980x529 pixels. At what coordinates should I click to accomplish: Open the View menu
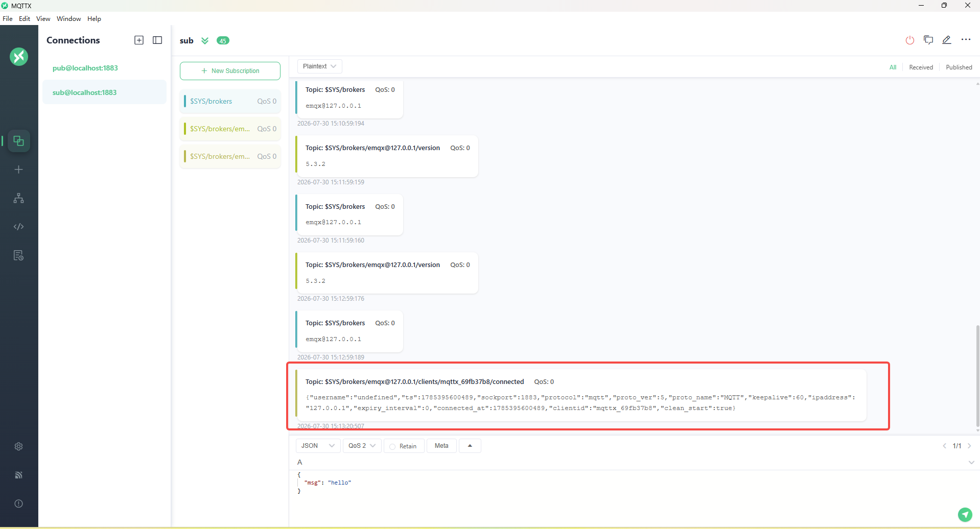(43, 19)
